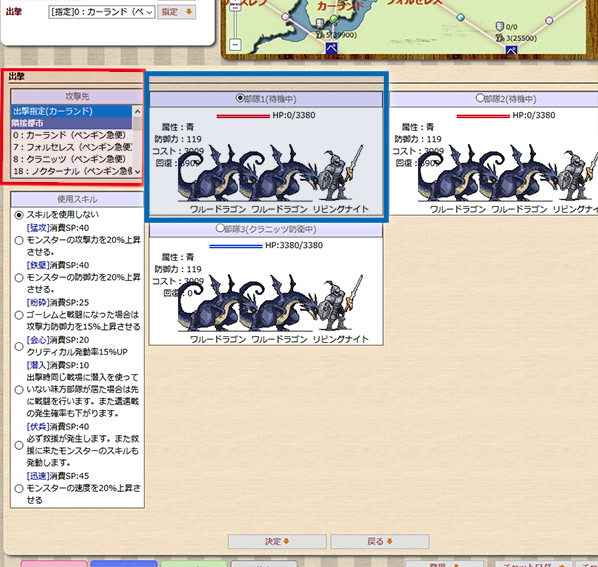The height and width of the screenshot is (567, 598).
Task: Click the troop icon beside 3(25500)
Action: click(500, 38)
